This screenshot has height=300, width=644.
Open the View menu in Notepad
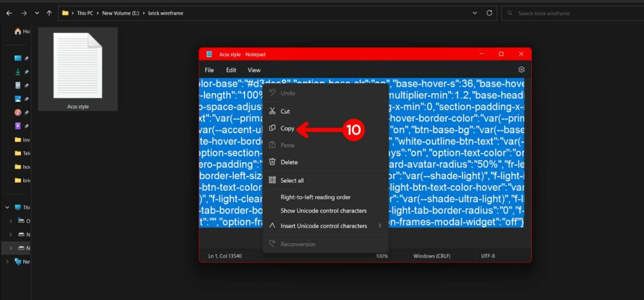click(254, 69)
